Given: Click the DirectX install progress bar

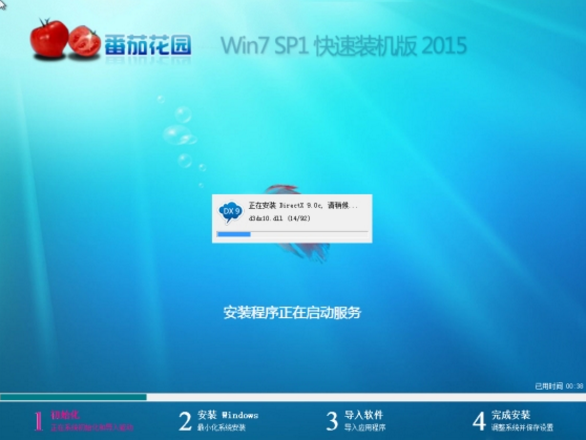Looking at the screenshot, I should (x=292, y=234).
